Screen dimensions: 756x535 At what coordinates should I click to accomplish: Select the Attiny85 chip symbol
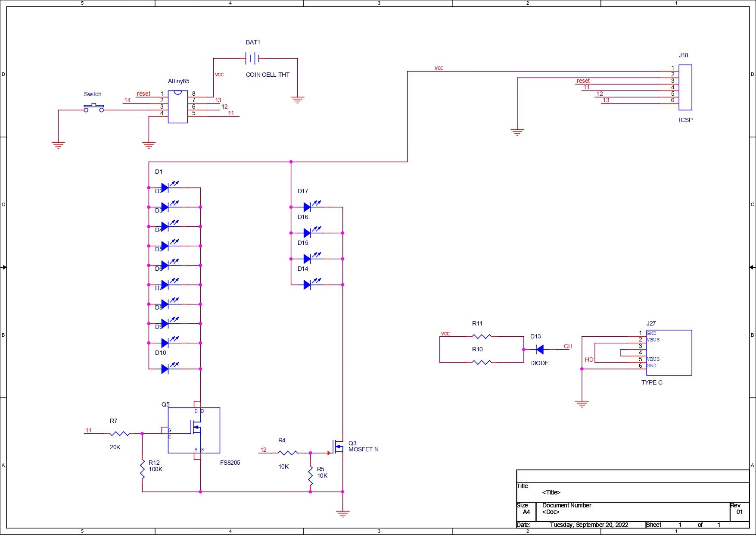point(177,106)
